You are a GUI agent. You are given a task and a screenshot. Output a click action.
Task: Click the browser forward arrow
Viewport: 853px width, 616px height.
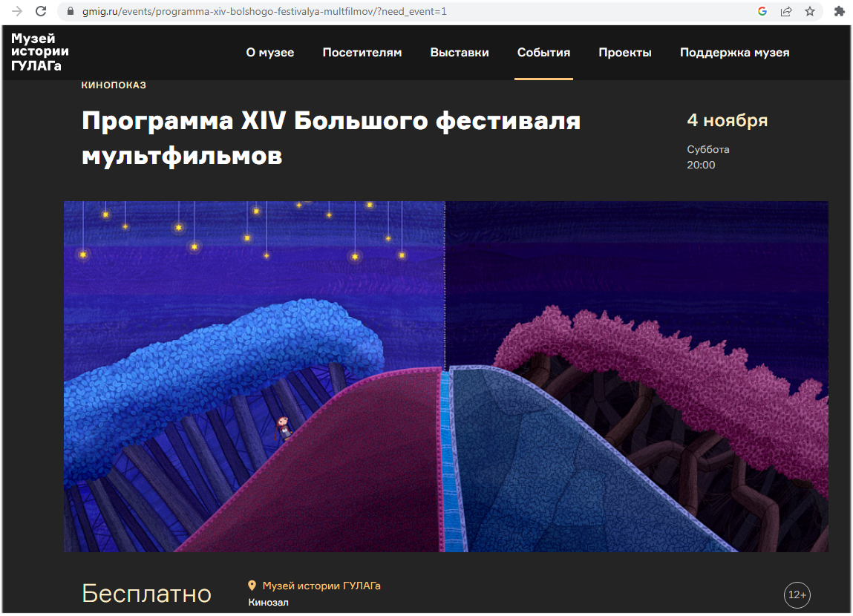pos(17,11)
